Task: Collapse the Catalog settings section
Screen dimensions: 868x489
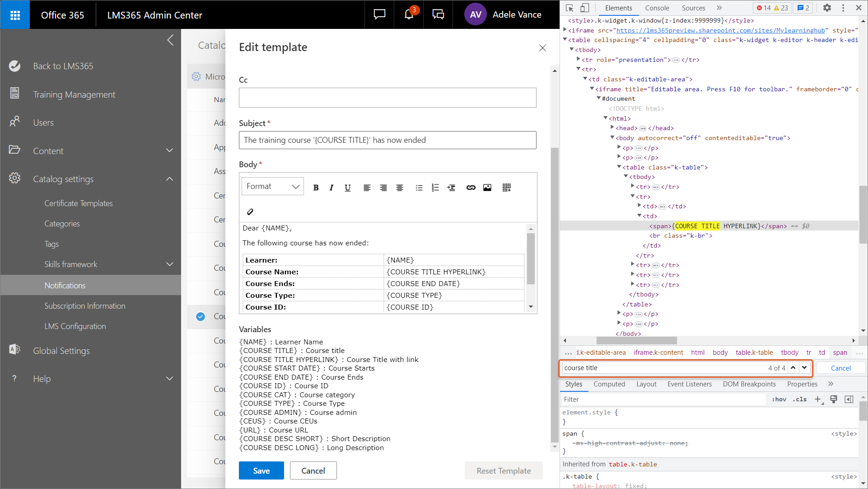Action: coord(169,179)
